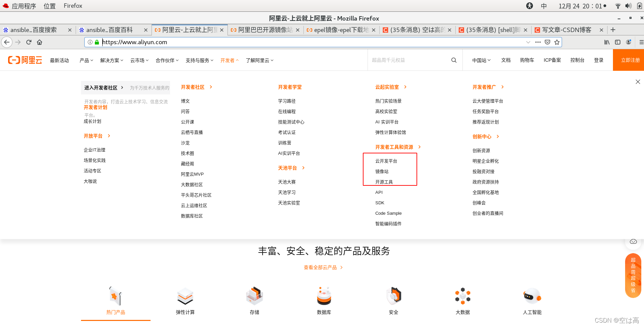Open the 中国站 region dropdown
The image size is (644, 327).
pyautogui.click(x=481, y=60)
